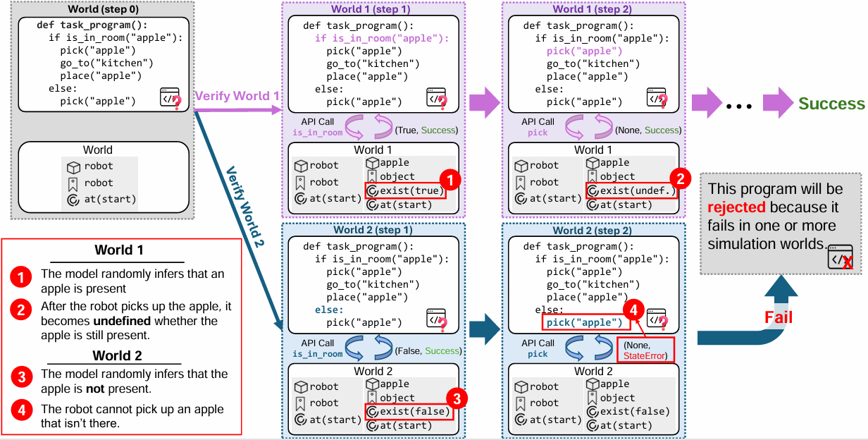This screenshot has width=868, height=440.
Task: Click the apple cube icon in World 2 (step 2)
Action: point(593,384)
